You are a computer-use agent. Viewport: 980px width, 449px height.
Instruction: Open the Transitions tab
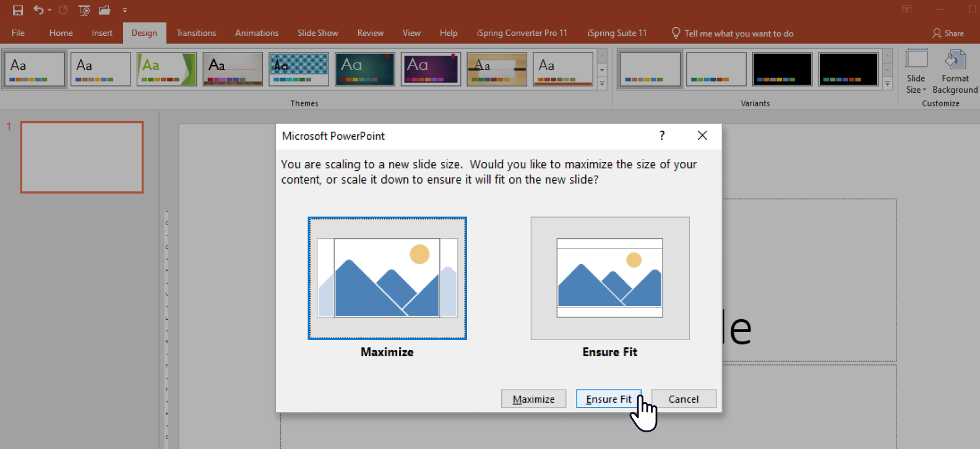196,33
